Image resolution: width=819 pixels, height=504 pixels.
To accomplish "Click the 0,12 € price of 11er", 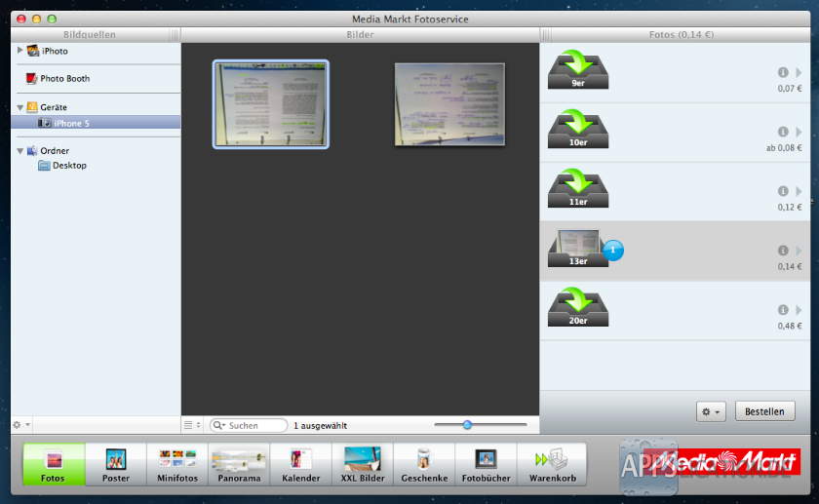I will (789, 207).
